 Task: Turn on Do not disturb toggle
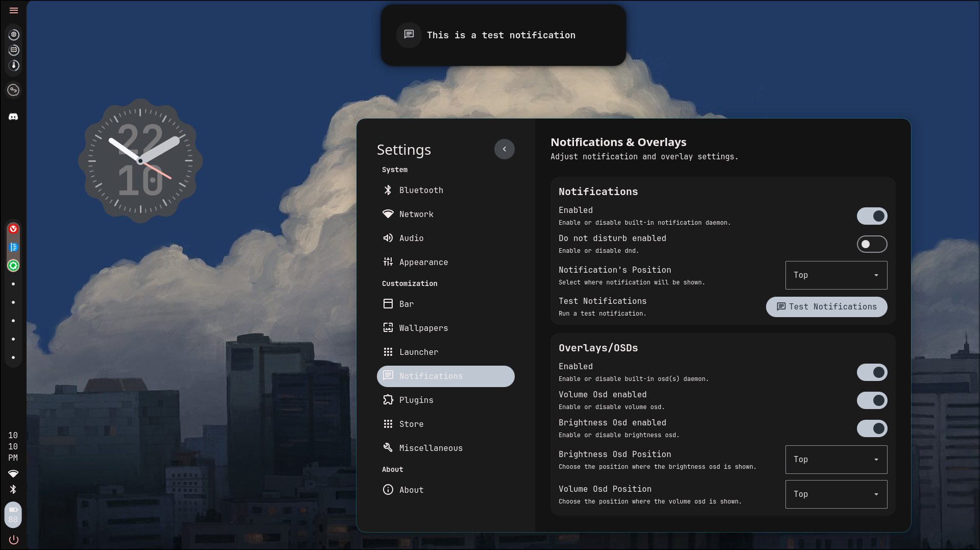(x=872, y=244)
